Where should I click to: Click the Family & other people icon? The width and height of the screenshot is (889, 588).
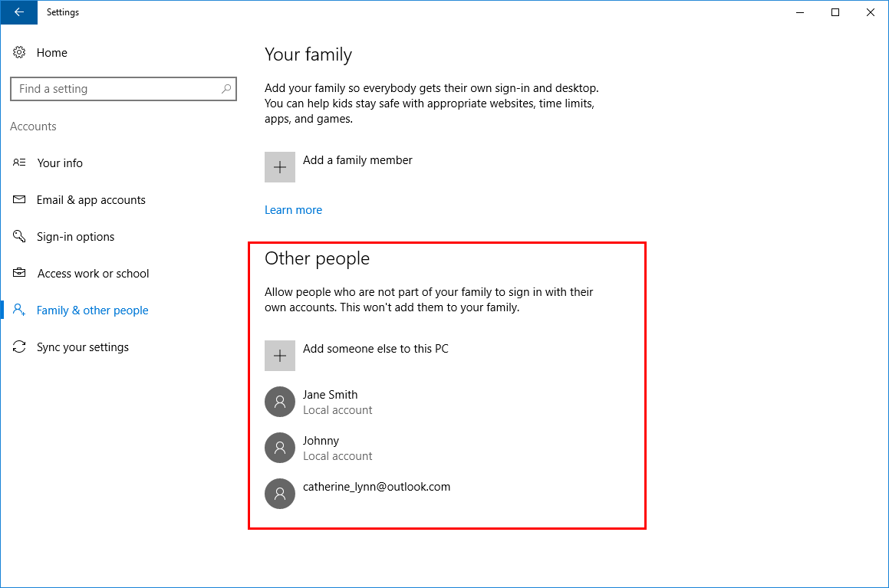click(x=19, y=310)
